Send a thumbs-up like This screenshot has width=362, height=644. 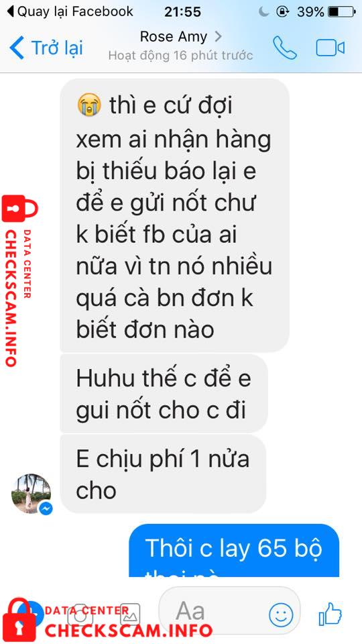click(330, 614)
